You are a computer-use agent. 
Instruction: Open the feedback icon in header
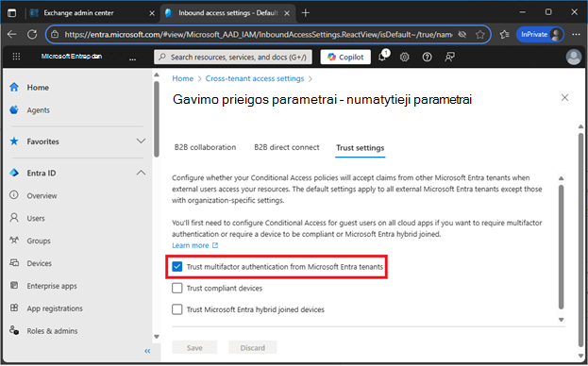pyautogui.click(x=449, y=57)
